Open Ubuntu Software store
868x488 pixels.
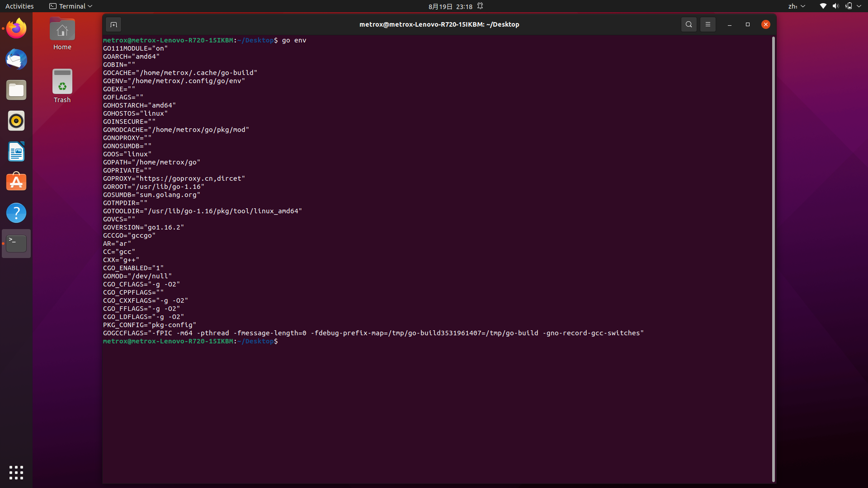coord(16,182)
